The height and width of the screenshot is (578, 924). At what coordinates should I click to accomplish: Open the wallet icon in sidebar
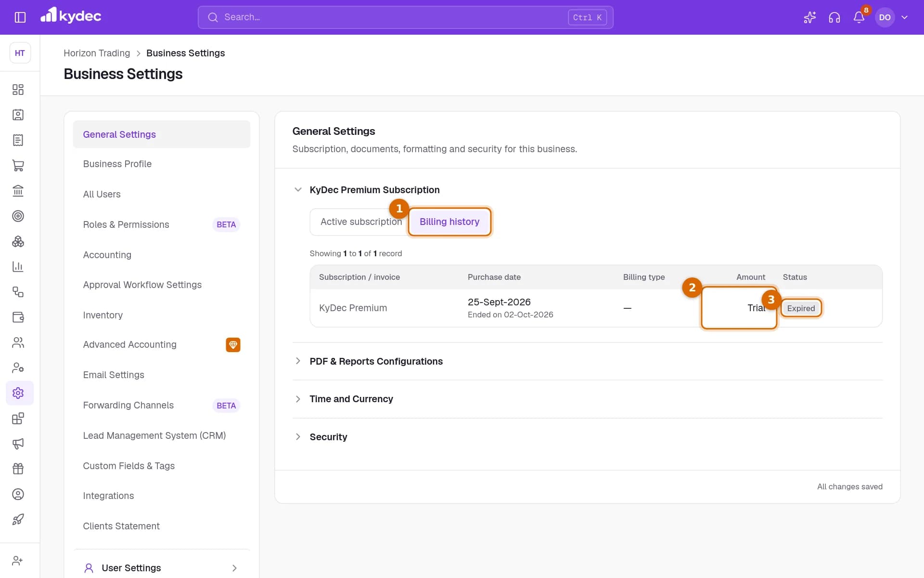point(18,317)
